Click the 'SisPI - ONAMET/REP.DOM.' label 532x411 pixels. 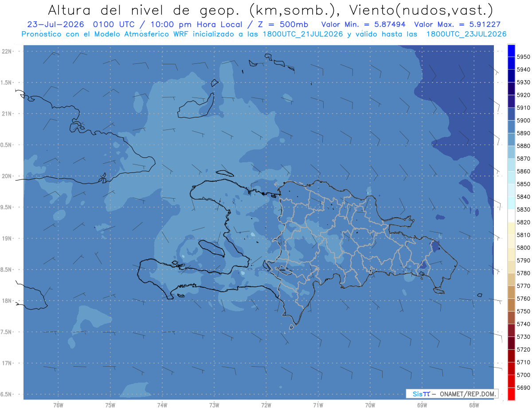pos(452,394)
